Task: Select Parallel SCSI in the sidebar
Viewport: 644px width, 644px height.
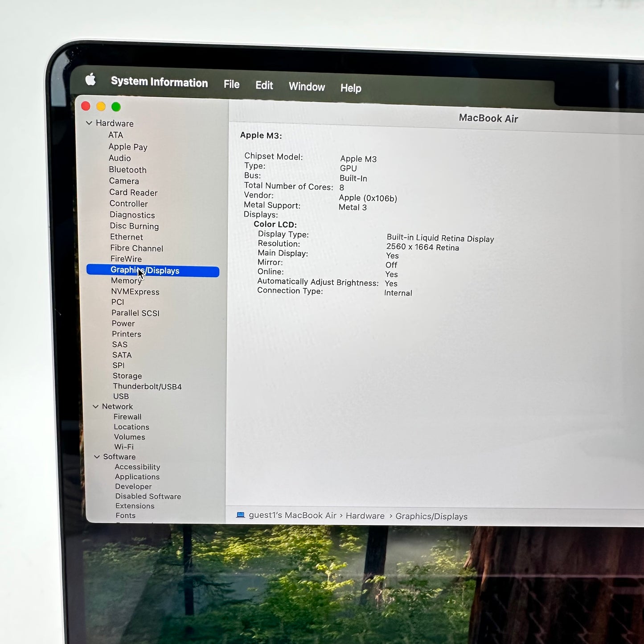Action: (135, 313)
